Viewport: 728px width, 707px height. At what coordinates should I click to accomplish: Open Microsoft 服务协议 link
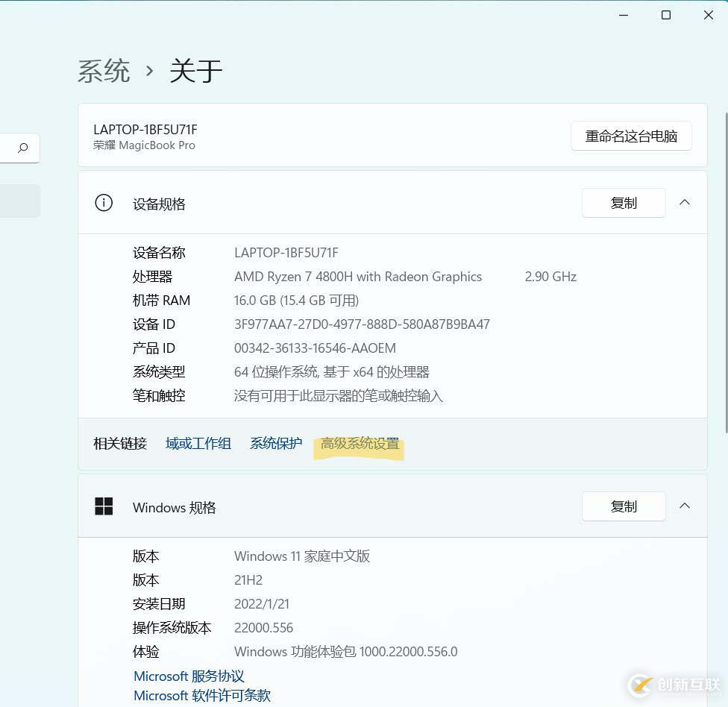point(189,676)
